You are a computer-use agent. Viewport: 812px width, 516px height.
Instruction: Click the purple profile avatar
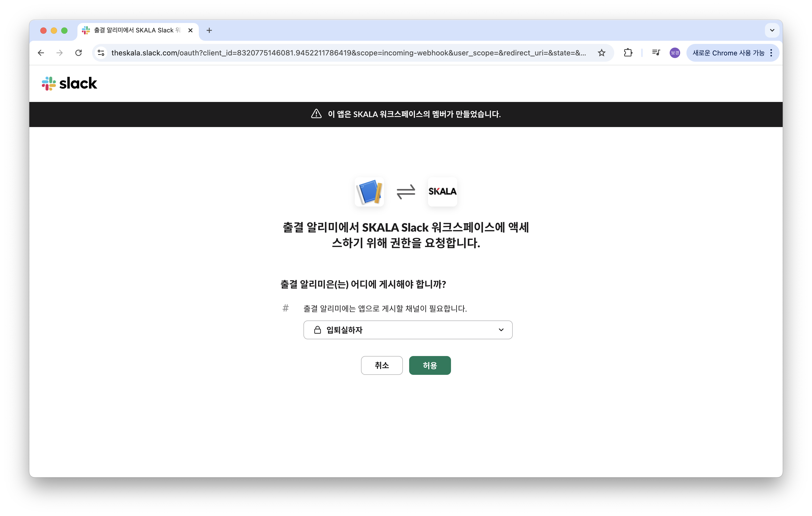[674, 53]
